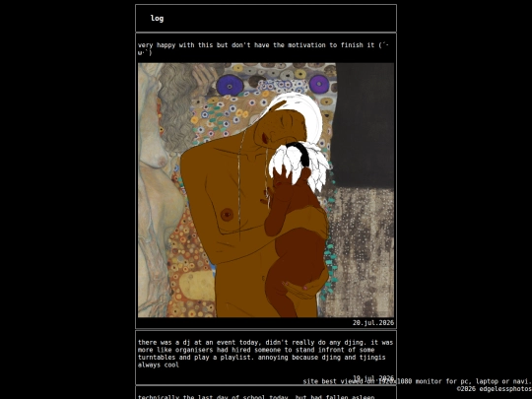Select the dj event post text
Image resolution: width=532 pixels, height=399 pixels.
coord(265,354)
